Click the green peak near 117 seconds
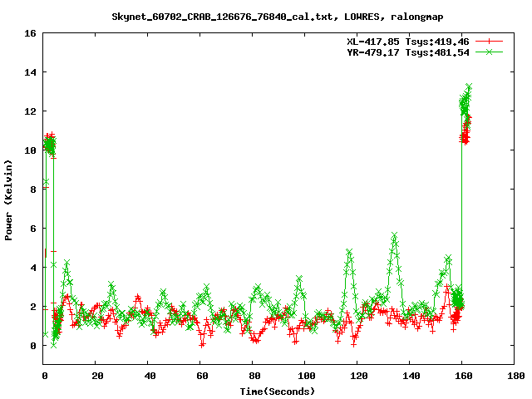This screenshot has width=532, height=399. coord(349,252)
